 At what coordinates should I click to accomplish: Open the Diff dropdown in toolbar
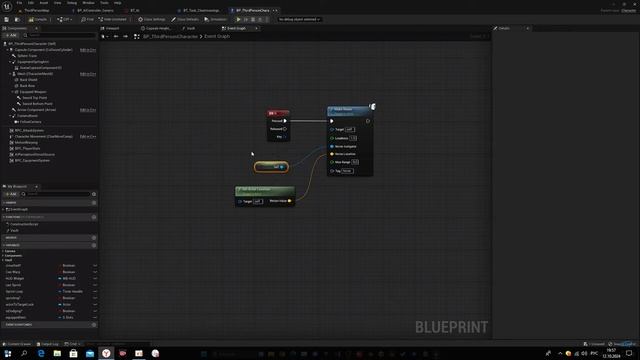pyautogui.click(x=64, y=19)
